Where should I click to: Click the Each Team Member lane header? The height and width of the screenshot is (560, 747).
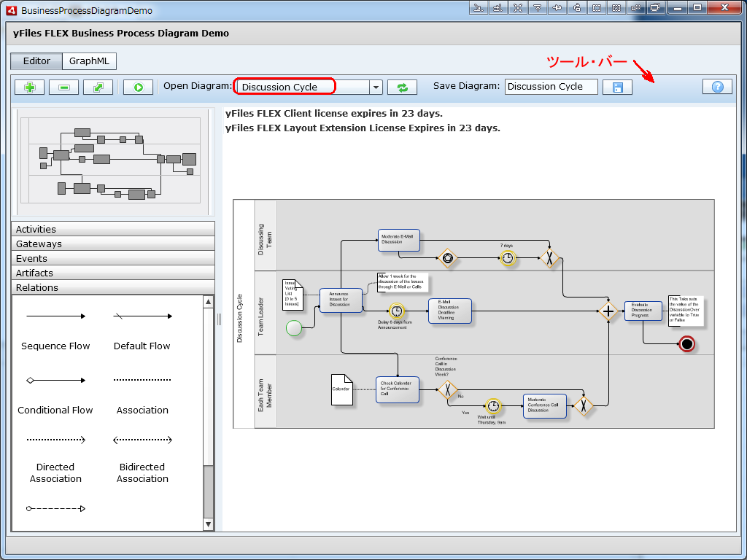[266, 392]
